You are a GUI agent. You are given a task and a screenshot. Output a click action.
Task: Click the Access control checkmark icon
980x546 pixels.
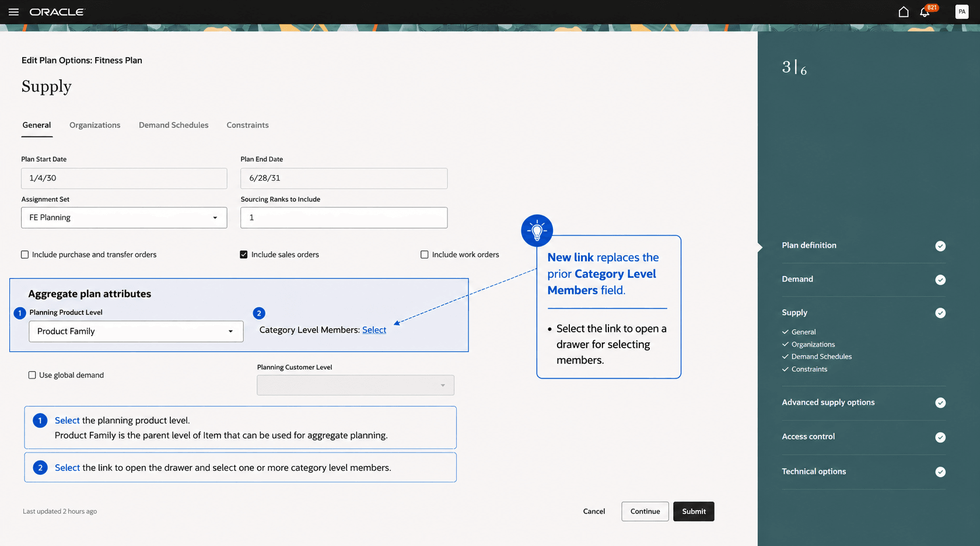[940, 437]
